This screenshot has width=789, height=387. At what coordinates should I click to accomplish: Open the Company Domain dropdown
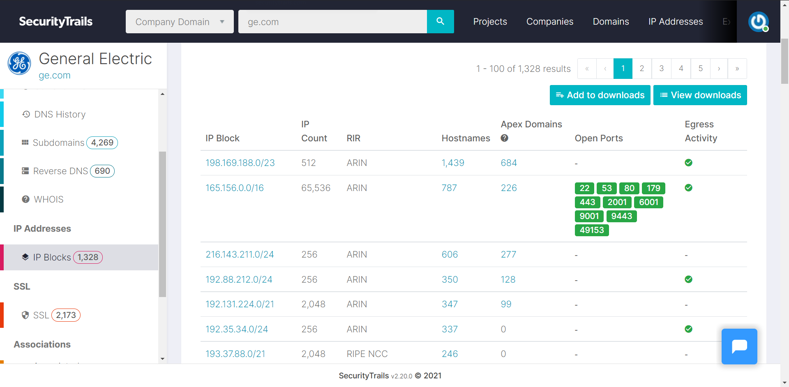(180, 22)
